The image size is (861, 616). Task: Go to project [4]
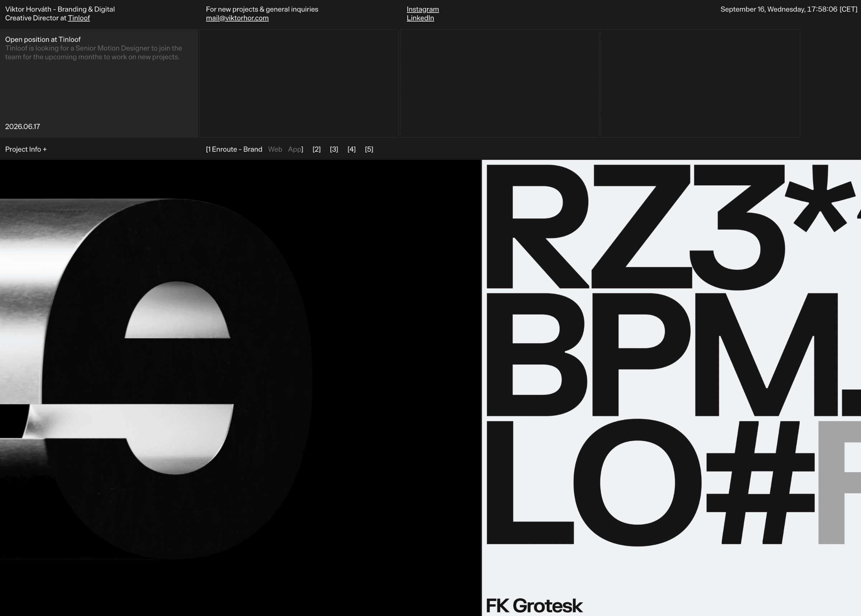(x=351, y=149)
